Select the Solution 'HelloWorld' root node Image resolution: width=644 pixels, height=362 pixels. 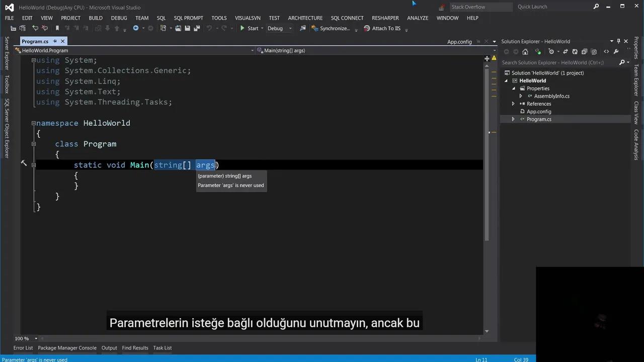pyautogui.click(x=547, y=73)
